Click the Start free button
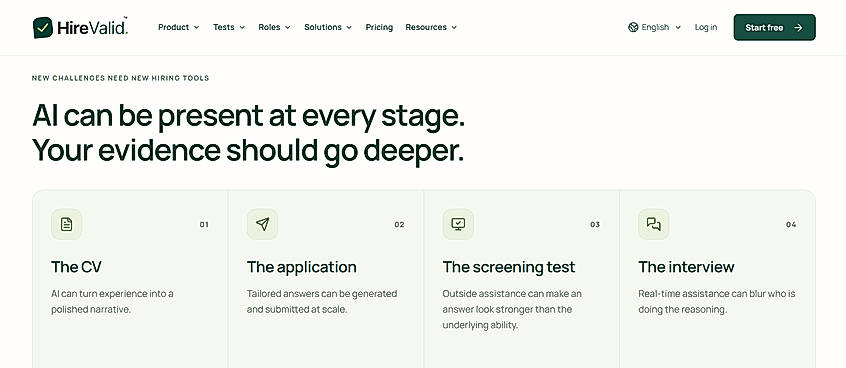The height and width of the screenshot is (368, 846). tap(774, 28)
